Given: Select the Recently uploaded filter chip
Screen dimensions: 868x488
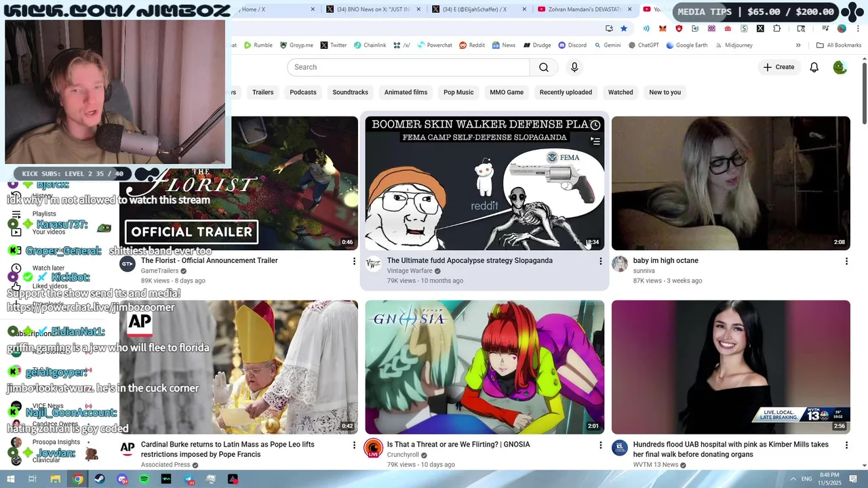Looking at the screenshot, I should [566, 92].
